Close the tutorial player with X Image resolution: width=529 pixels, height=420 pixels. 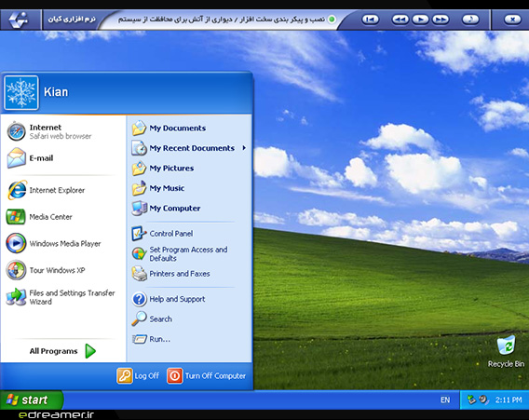512,20
